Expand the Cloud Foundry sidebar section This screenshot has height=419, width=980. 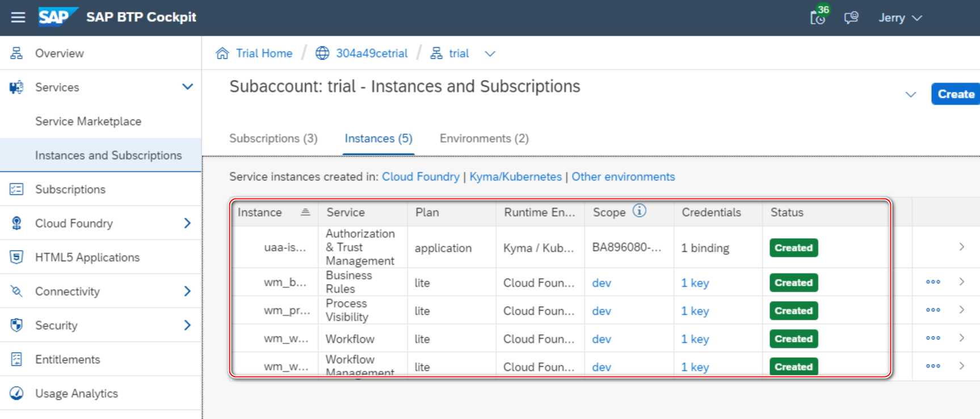coord(187,223)
